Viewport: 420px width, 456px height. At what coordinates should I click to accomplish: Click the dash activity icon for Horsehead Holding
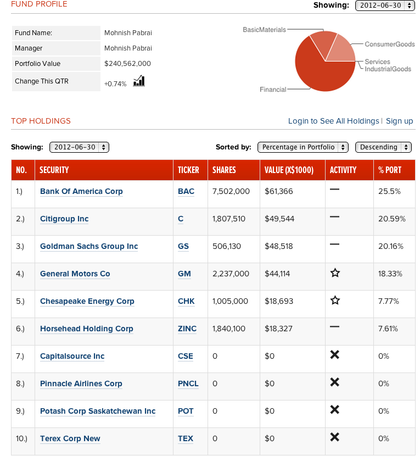[x=335, y=327]
